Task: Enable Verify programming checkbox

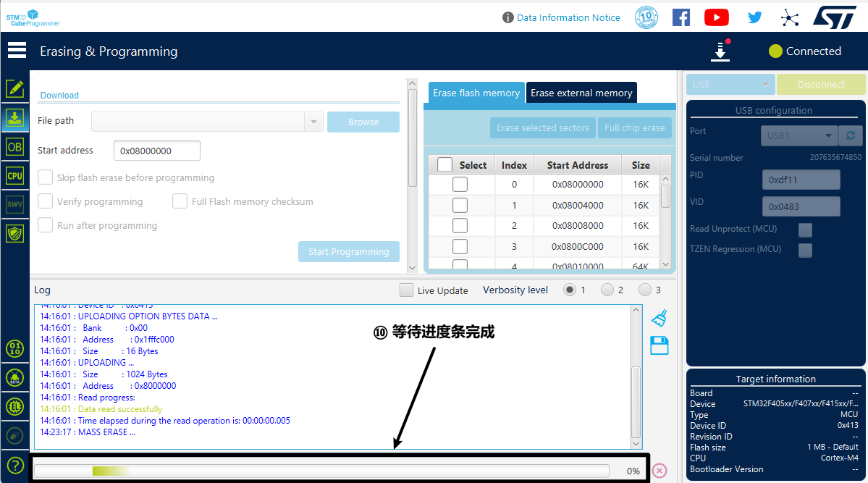Action: click(46, 201)
